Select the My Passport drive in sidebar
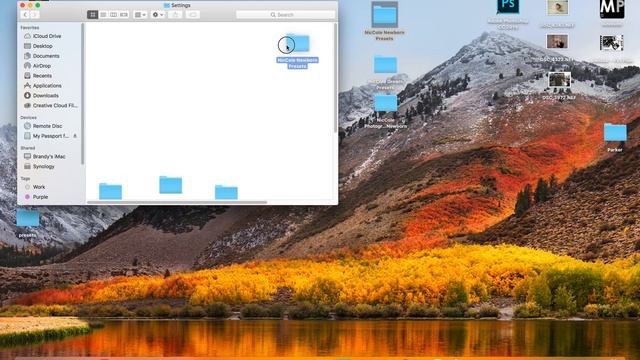This screenshot has height=360, width=640. pos(50,136)
